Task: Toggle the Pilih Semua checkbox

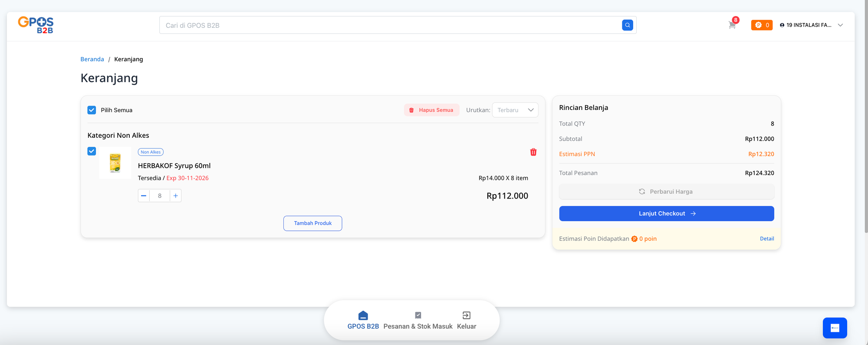Action: (x=92, y=110)
